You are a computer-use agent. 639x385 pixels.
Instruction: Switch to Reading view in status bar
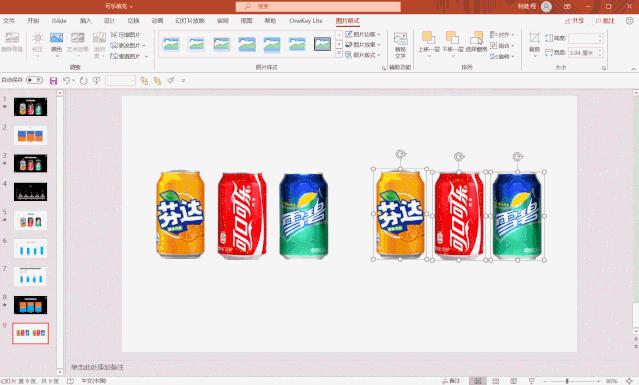[x=513, y=381]
